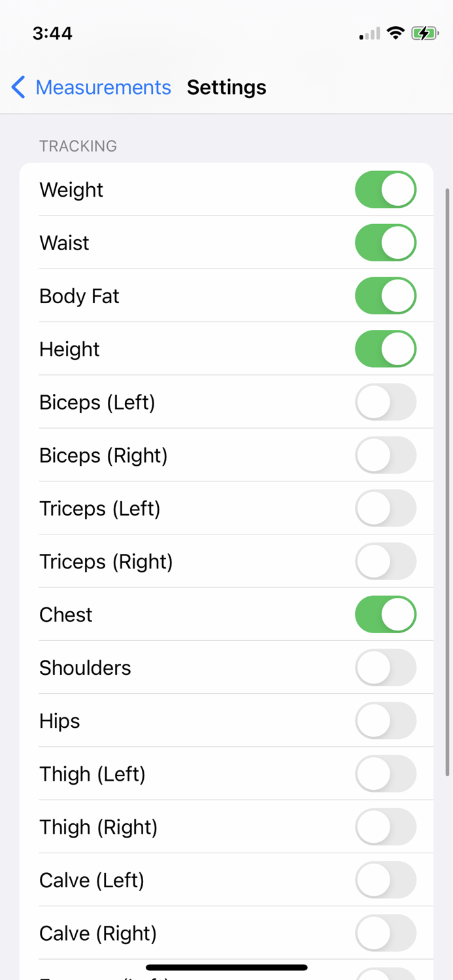The width and height of the screenshot is (453, 980).
Task: Enable Thigh (Right) tracking
Action: [386, 826]
